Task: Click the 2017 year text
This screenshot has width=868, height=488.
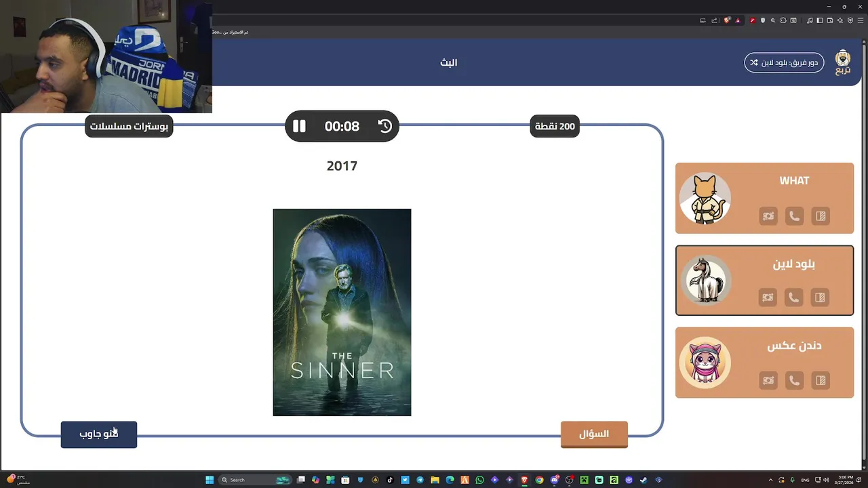Action: click(342, 166)
